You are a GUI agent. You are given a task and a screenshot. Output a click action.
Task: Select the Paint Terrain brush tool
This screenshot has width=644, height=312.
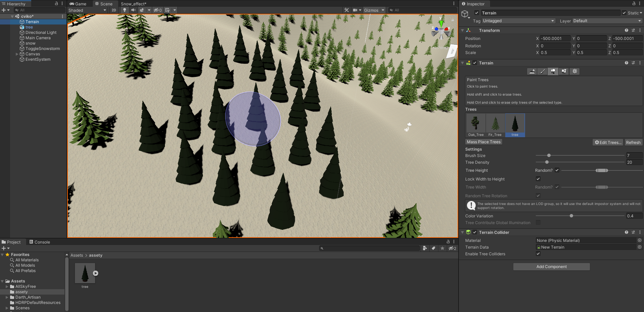pyautogui.click(x=543, y=71)
